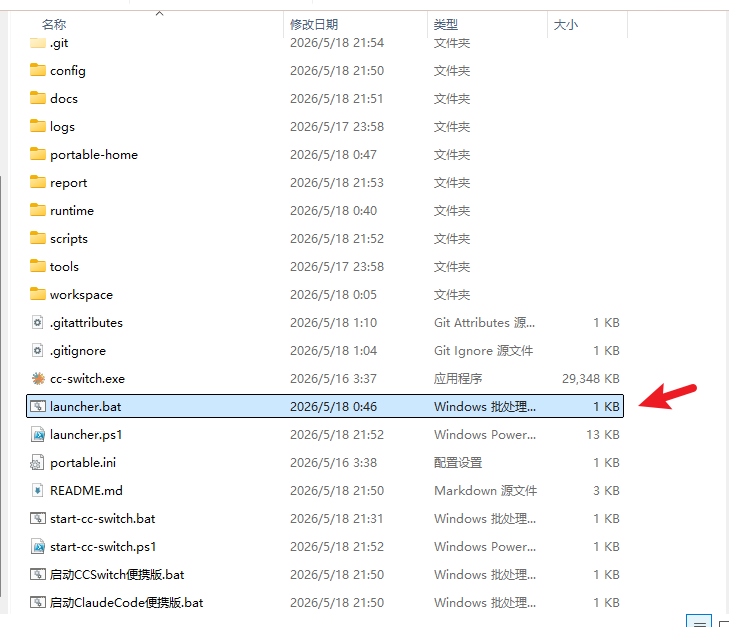729x627 pixels.
Task: Click the launcher.bat batch file icon
Action: pos(38,406)
